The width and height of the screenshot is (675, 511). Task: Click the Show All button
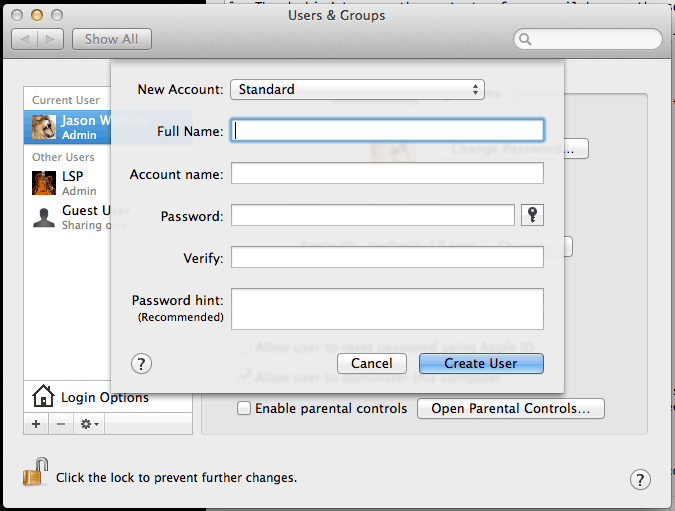(x=111, y=39)
